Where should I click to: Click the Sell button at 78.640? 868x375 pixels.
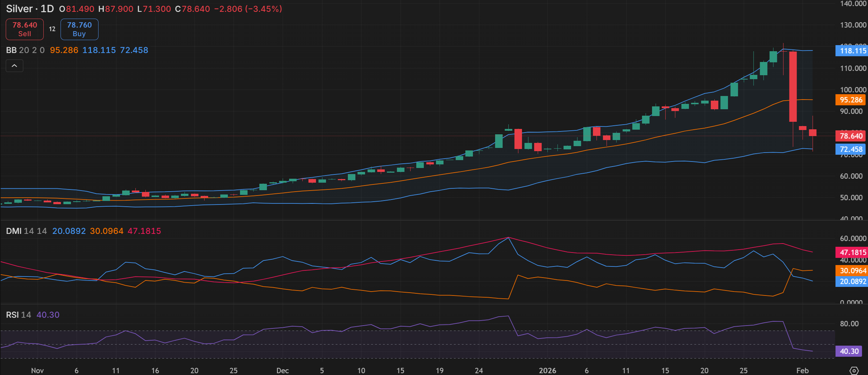pyautogui.click(x=25, y=29)
